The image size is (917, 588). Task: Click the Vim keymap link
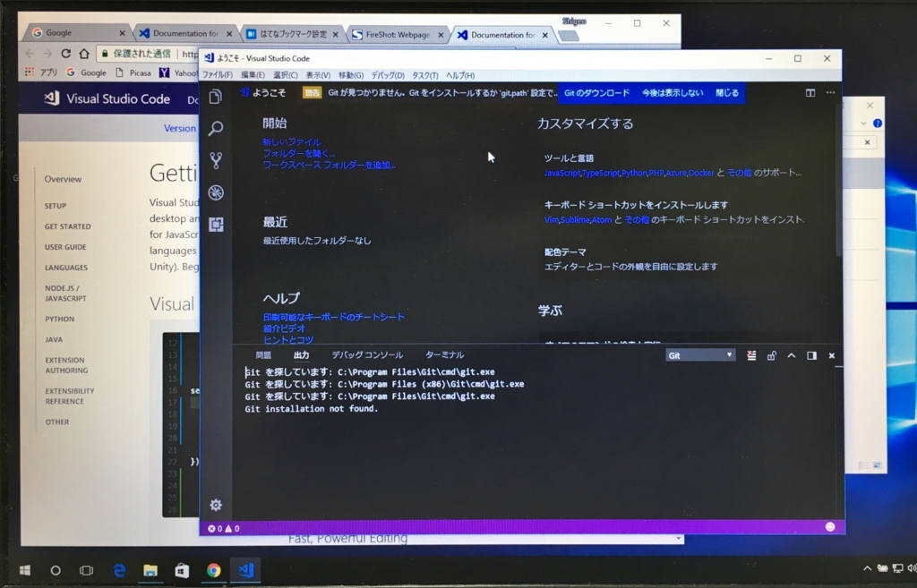pos(551,220)
